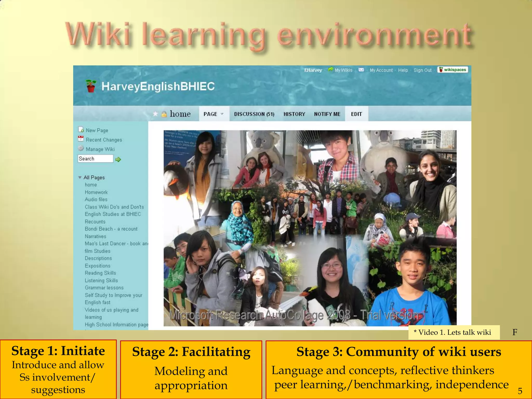Open the PAGE tab

[214, 114]
